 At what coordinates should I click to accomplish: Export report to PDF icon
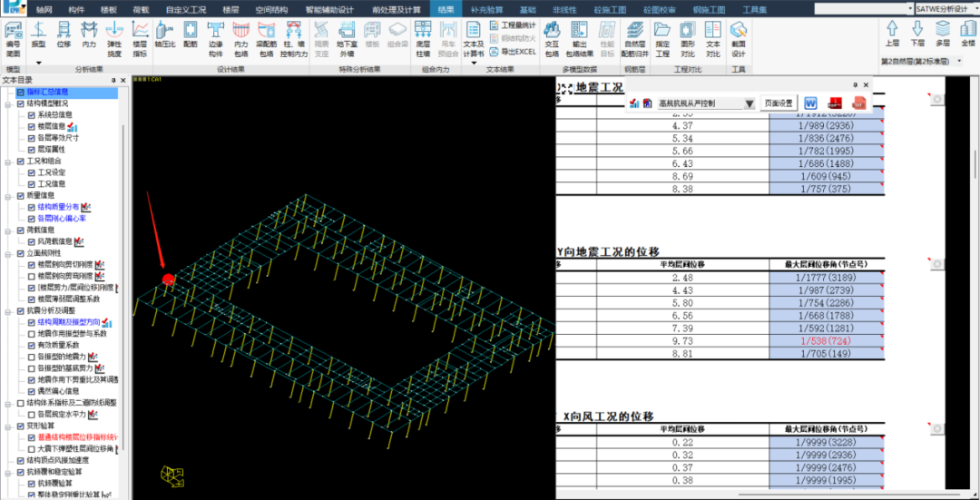tap(835, 103)
